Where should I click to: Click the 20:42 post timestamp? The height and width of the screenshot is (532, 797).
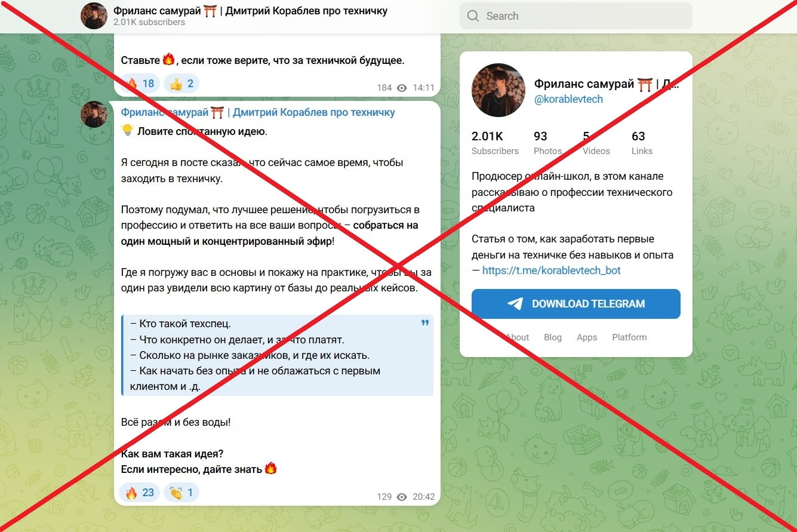click(x=423, y=497)
